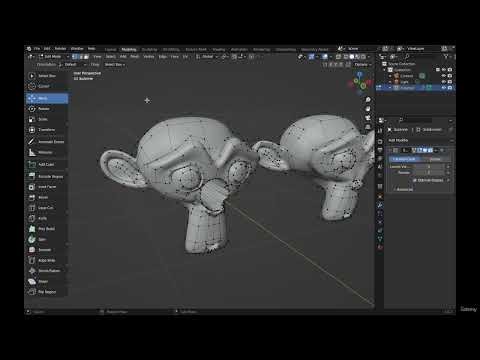Open the Render menu
The height and width of the screenshot is (360, 480).
[x=60, y=49]
